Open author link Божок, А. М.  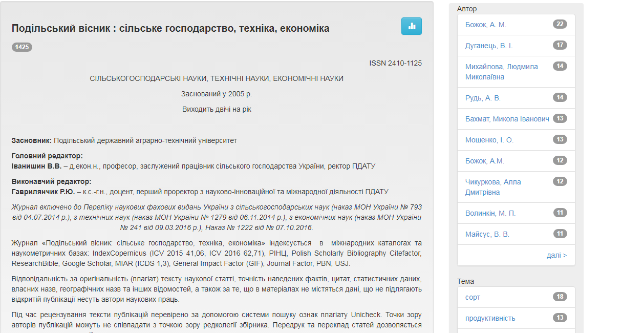[x=486, y=25]
